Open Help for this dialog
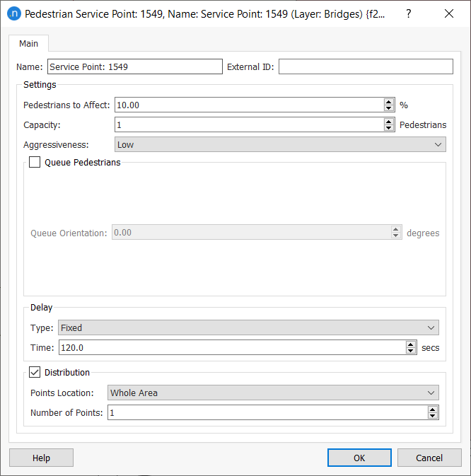The image size is (471, 476). (42, 458)
